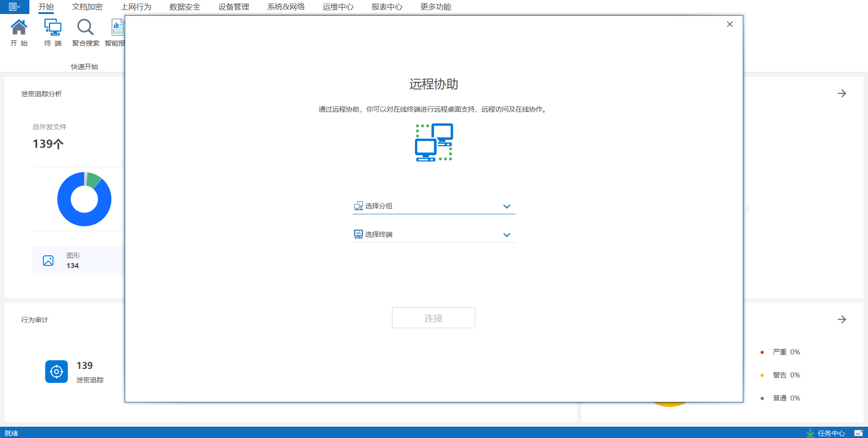Open the Terminal (终端) icon
Screen dimensions: 868x438
(x=53, y=28)
